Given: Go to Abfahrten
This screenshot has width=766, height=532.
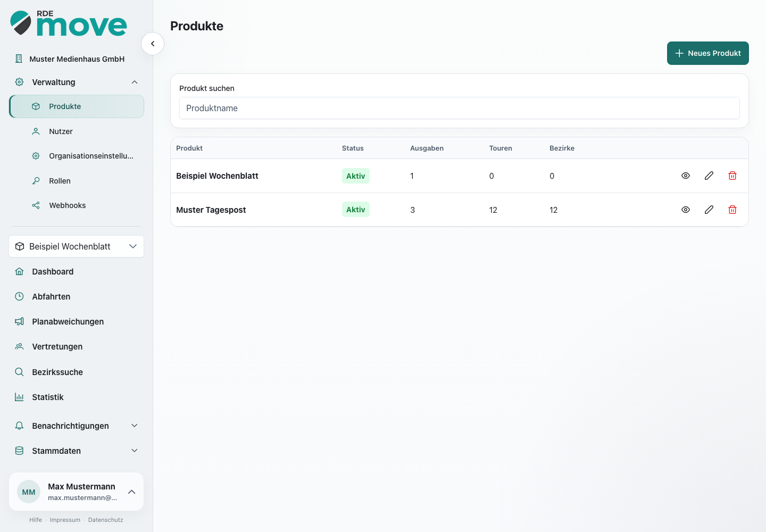Looking at the screenshot, I should 77,296.
